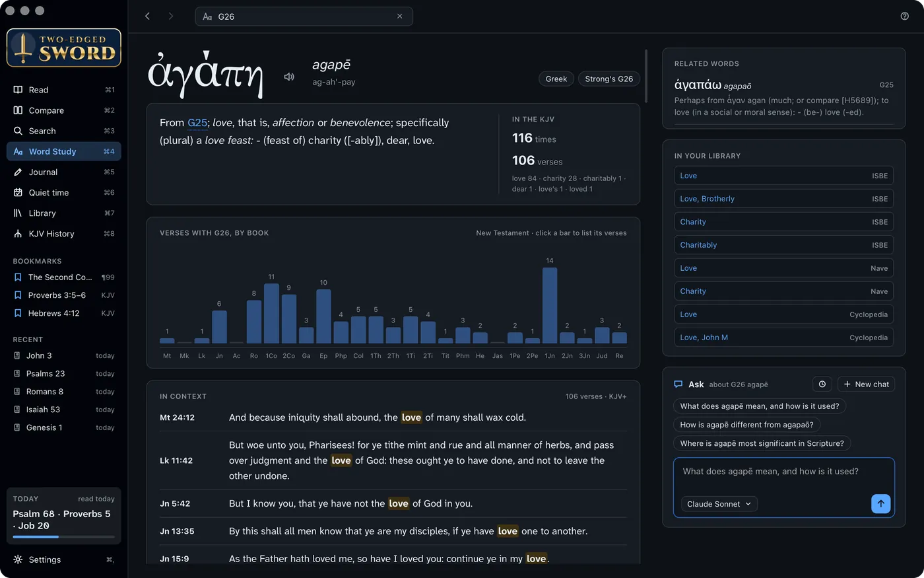Pick 'Where is agapē most significant in Scripture?'

click(762, 443)
